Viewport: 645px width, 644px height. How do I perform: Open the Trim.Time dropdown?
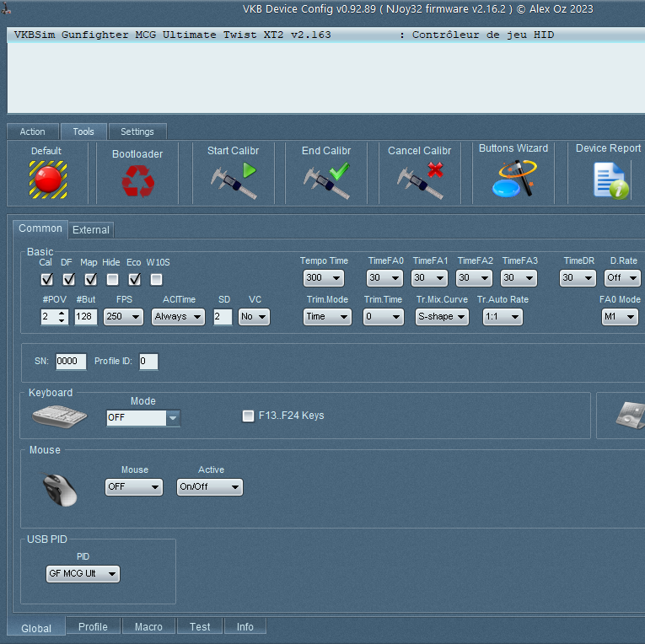point(384,317)
